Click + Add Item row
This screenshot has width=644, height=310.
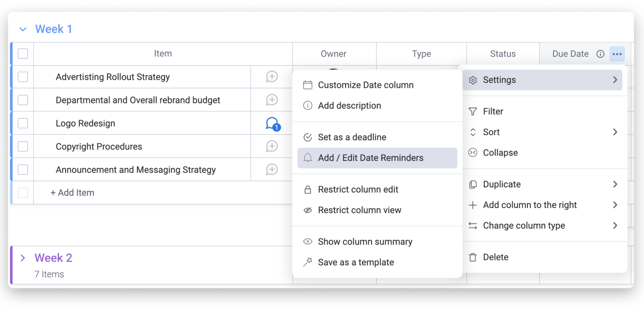tap(72, 193)
